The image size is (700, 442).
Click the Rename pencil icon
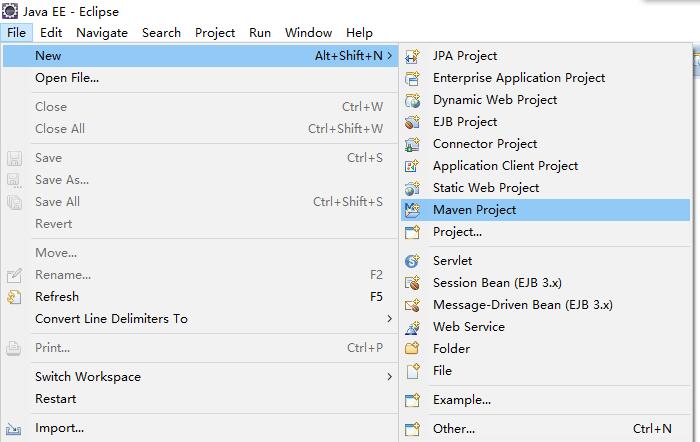(14, 275)
